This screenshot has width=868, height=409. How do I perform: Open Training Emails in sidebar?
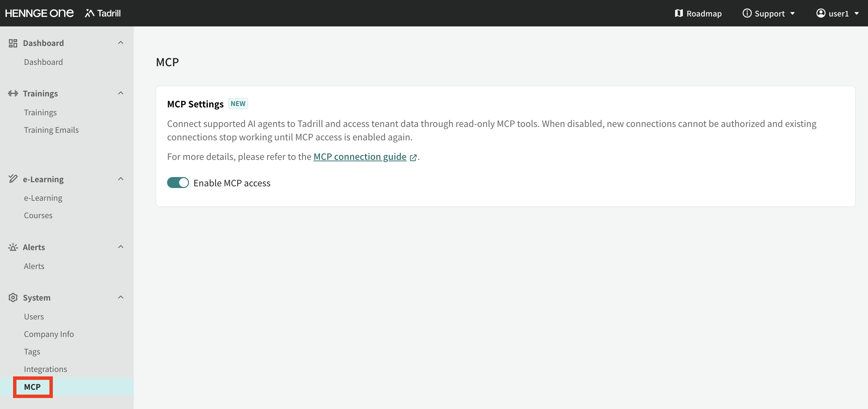click(x=51, y=130)
